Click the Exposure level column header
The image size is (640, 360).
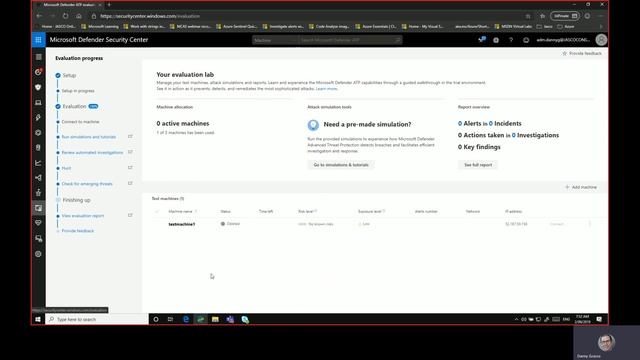click(369, 211)
